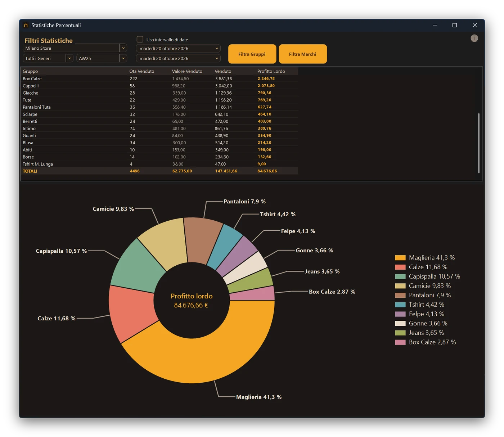
Task: Click the Profitto Lordo column header
Action: point(271,71)
